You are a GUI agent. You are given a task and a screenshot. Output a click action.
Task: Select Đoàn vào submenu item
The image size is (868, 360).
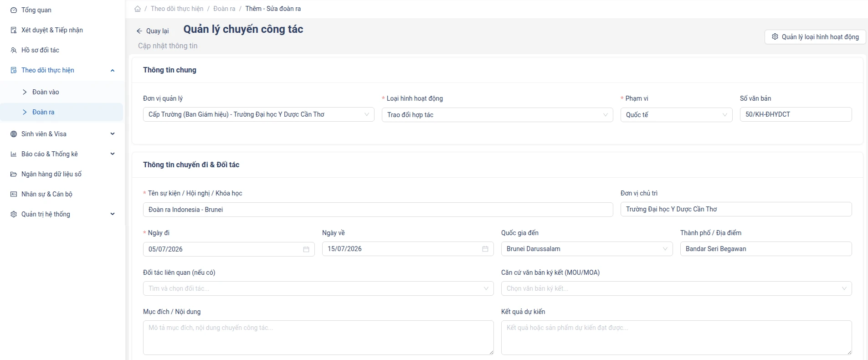pos(62,92)
